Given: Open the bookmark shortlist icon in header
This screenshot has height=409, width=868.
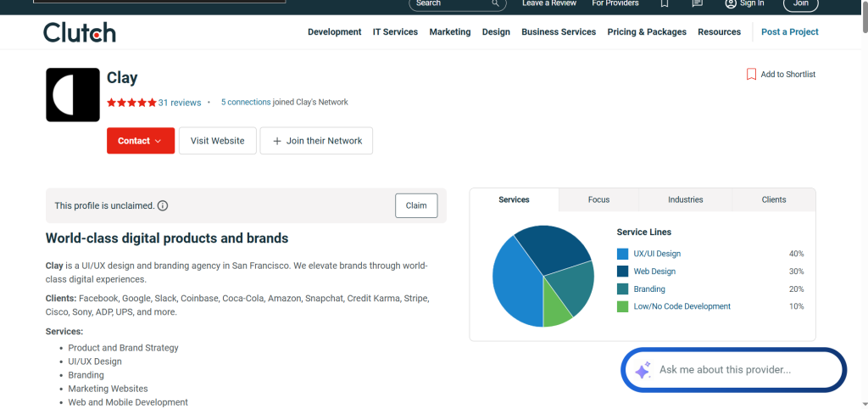Looking at the screenshot, I should [665, 3].
